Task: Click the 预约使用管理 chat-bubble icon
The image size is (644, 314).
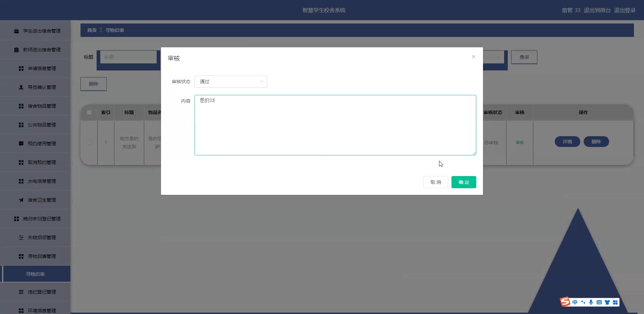Action: (x=21, y=143)
